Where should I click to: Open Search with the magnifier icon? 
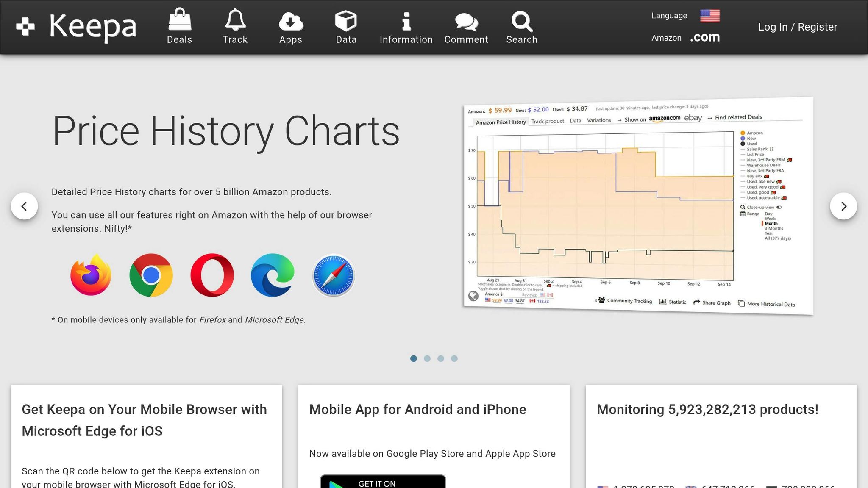(522, 21)
